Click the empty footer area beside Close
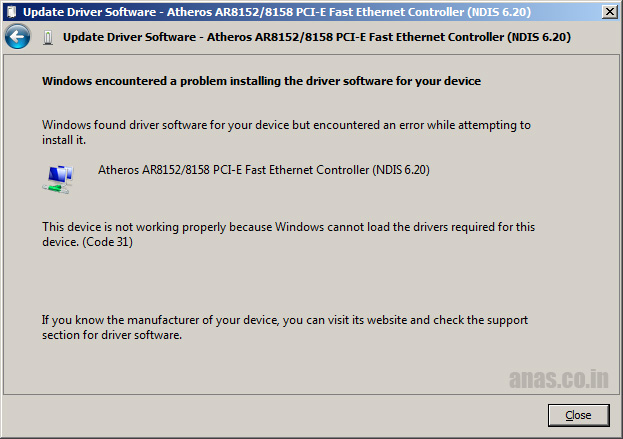Screen dimensions: 623x439 tap(274, 416)
